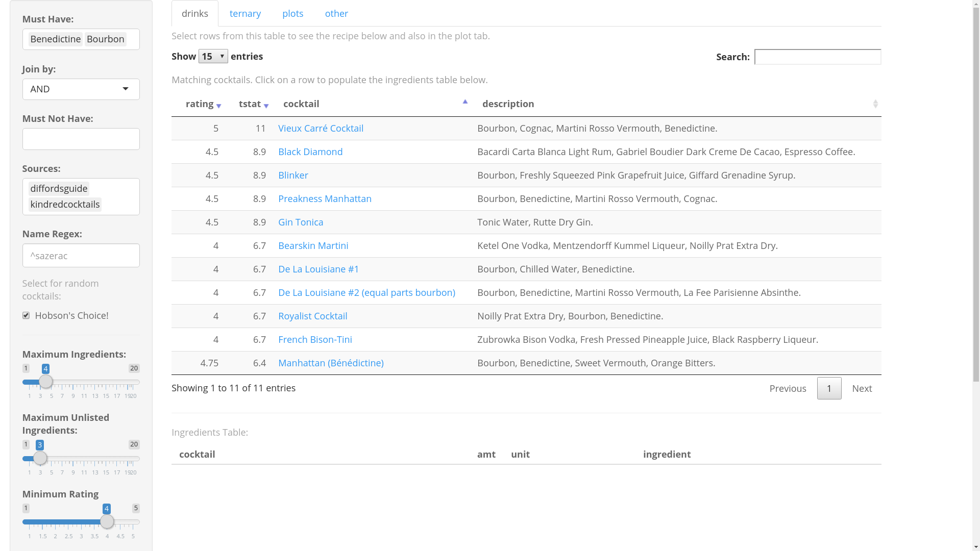Open the Sources selection box
The image size is (980, 551).
pos(81,196)
